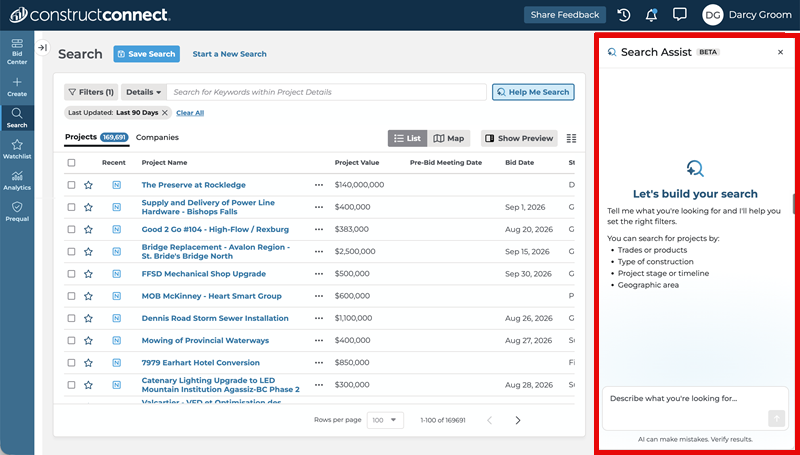800x455 pixels.
Task: Check MOB McKinney row checkbox
Action: coord(71,296)
